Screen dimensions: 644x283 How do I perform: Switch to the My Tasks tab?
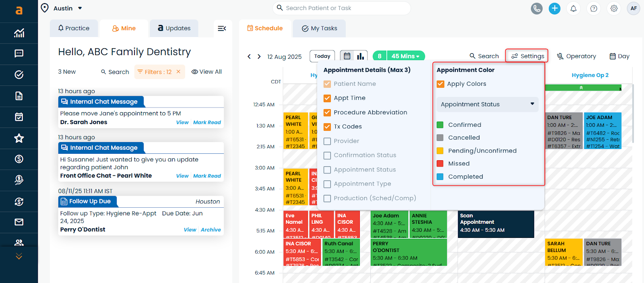[320, 28]
